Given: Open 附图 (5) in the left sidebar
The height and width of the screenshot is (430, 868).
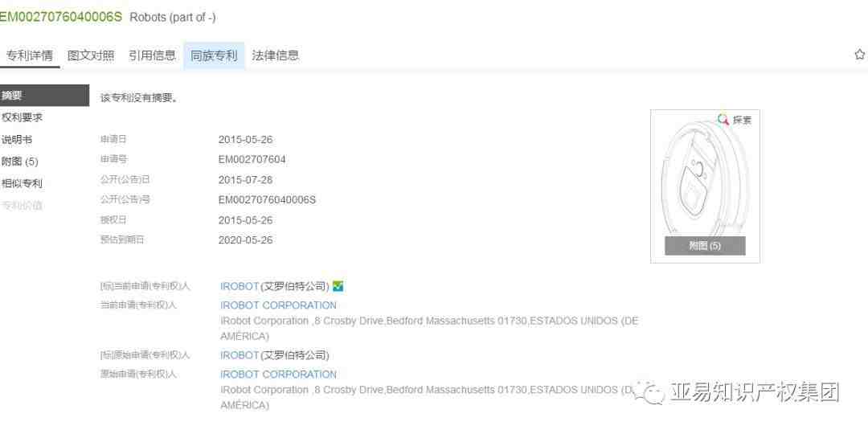Looking at the screenshot, I should pos(20,162).
